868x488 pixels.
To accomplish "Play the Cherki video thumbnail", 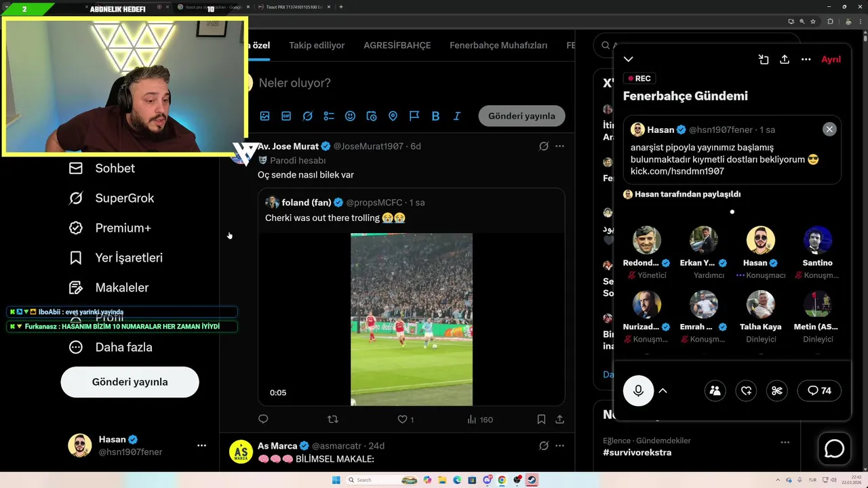I will (x=412, y=319).
